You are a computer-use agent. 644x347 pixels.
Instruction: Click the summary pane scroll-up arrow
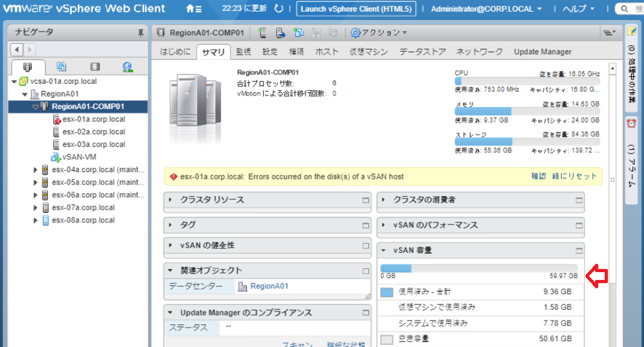click(612, 68)
